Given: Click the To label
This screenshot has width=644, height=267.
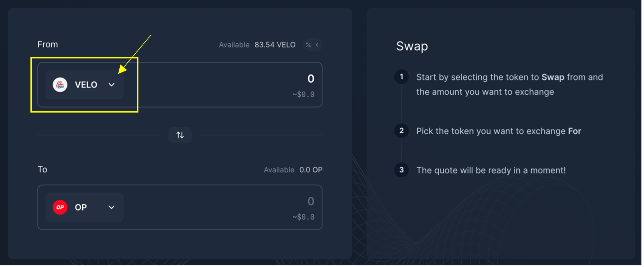Looking at the screenshot, I should coord(42,170).
